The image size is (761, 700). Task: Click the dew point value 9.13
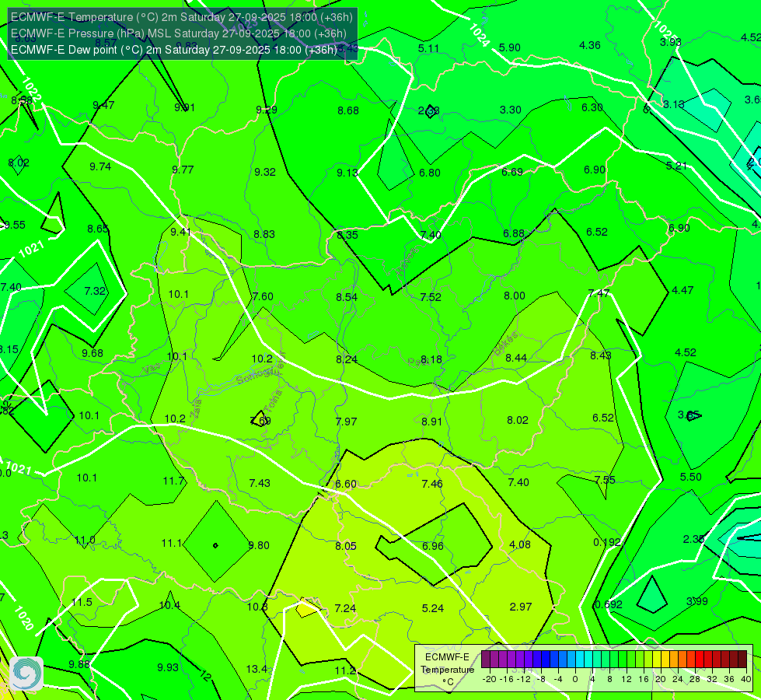pyautogui.click(x=347, y=173)
